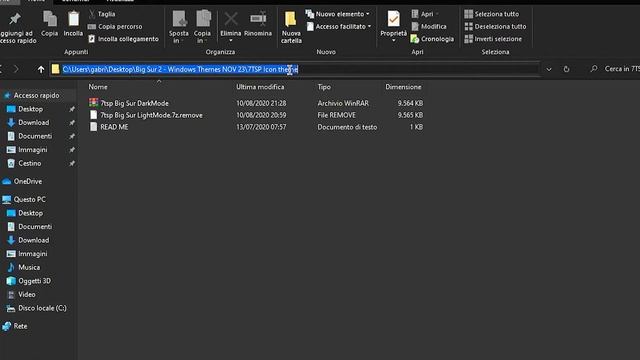Open OneDrive in sidebar
The width and height of the screenshot is (640, 360).
point(28,181)
